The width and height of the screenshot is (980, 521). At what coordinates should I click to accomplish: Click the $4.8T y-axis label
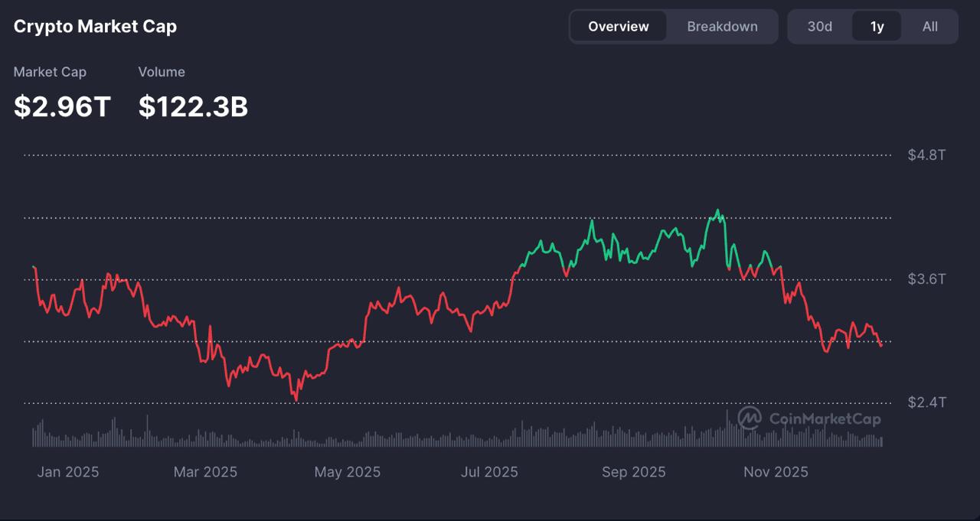tap(926, 155)
